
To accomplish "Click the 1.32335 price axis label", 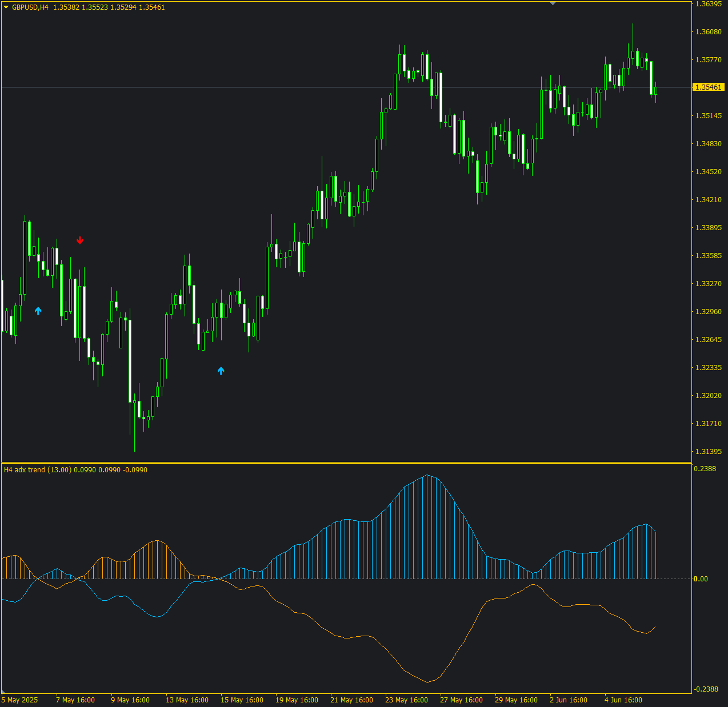I will (x=708, y=368).
